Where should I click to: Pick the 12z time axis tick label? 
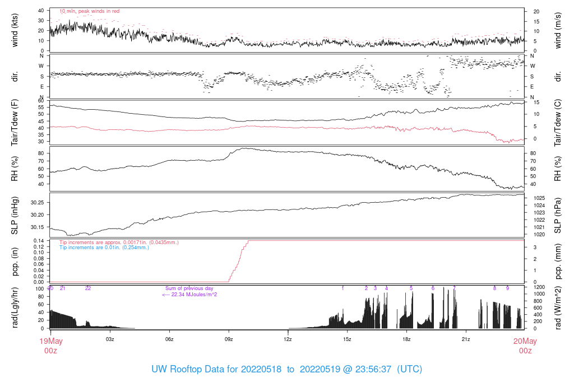(x=288, y=339)
